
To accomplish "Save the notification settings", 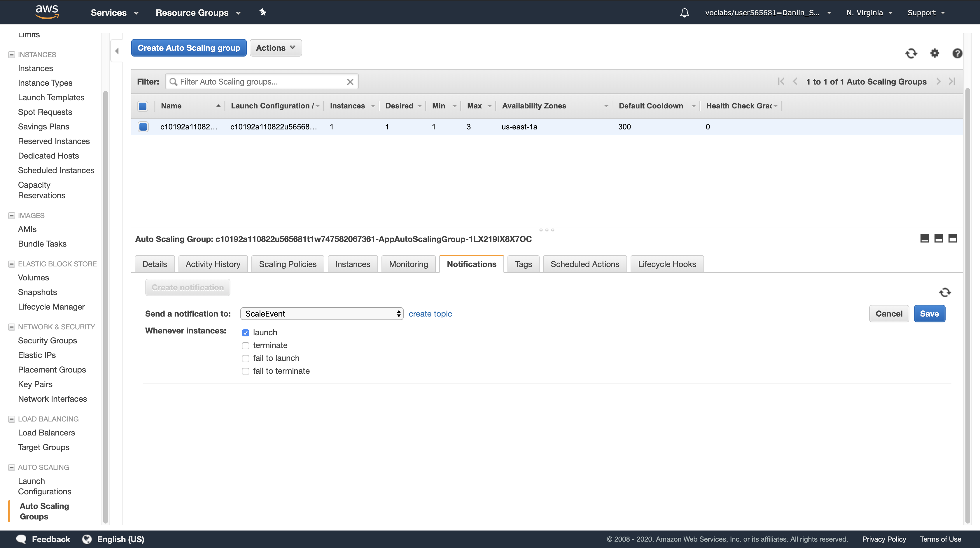I will 929,314.
